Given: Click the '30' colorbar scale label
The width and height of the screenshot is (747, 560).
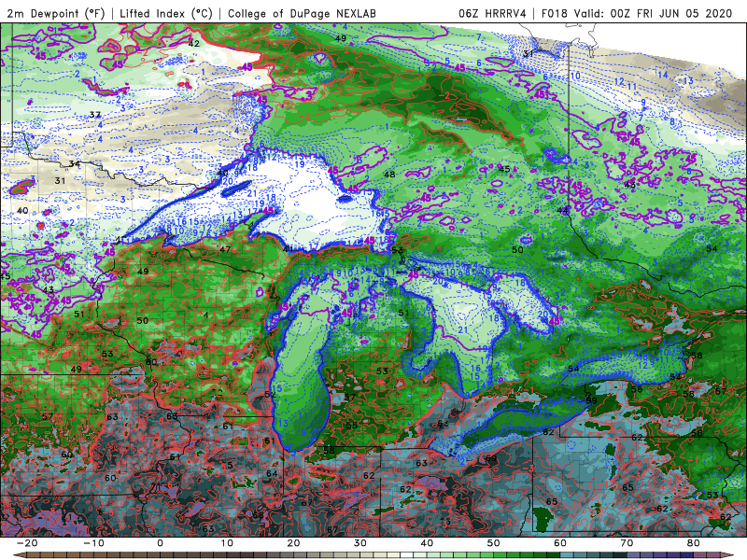Looking at the screenshot, I should 360,543.
